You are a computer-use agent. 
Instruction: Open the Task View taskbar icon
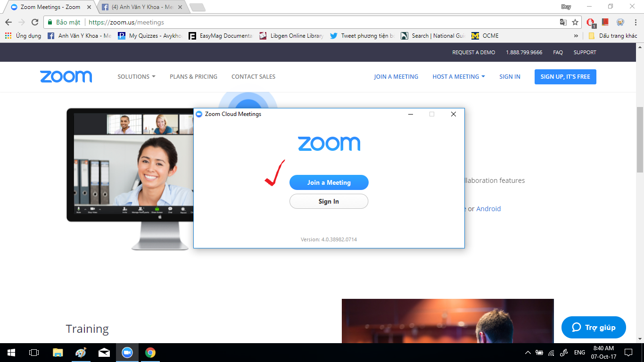(x=34, y=353)
